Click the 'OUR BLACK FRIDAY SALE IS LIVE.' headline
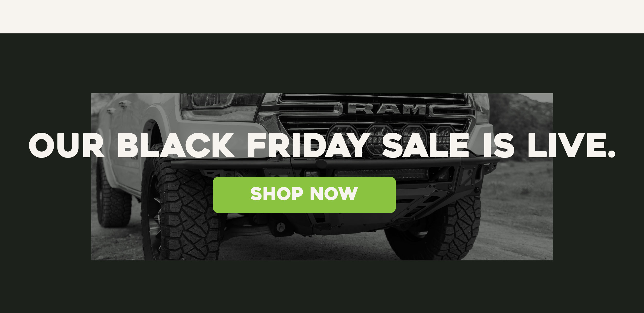The height and width of the screenshot is (313, 644). pos(322,145)
